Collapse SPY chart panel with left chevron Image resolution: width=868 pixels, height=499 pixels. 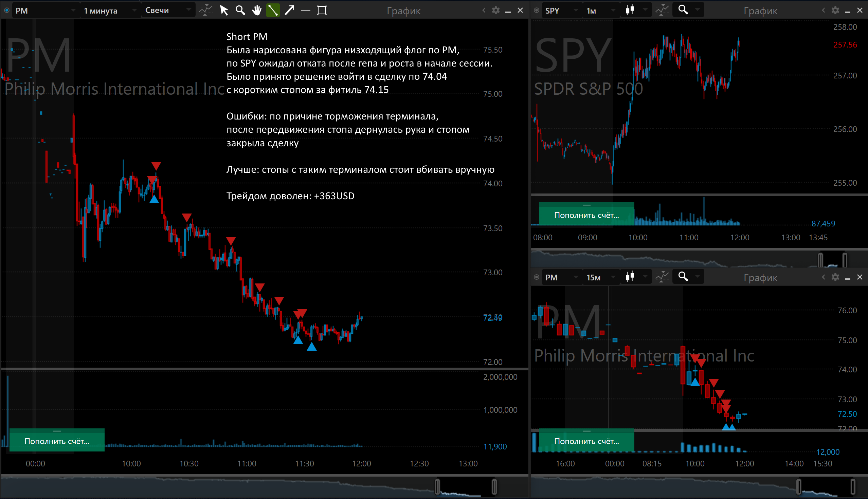coord(824,10)
